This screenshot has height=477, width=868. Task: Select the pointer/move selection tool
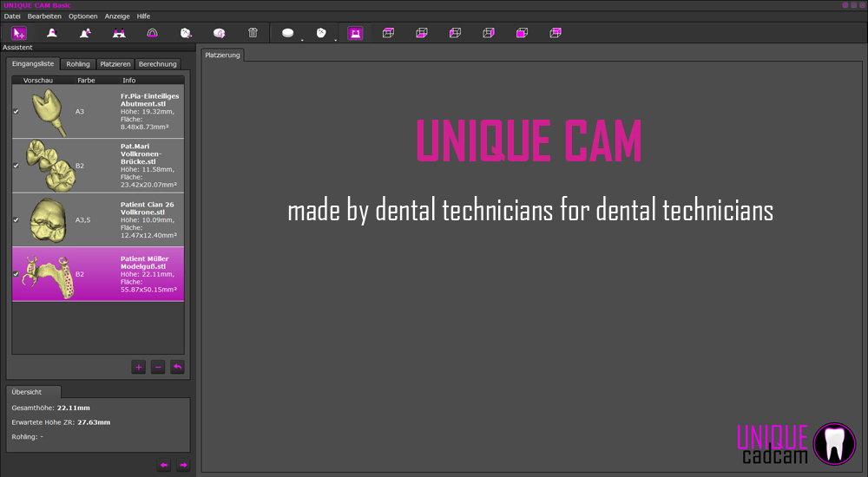click(19, 33)
